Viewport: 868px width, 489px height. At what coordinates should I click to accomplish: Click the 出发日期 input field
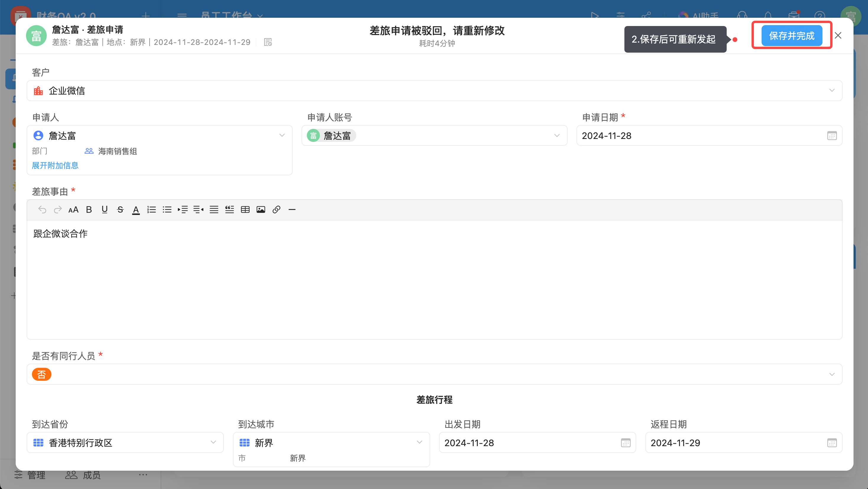click(x=537, y=443)
